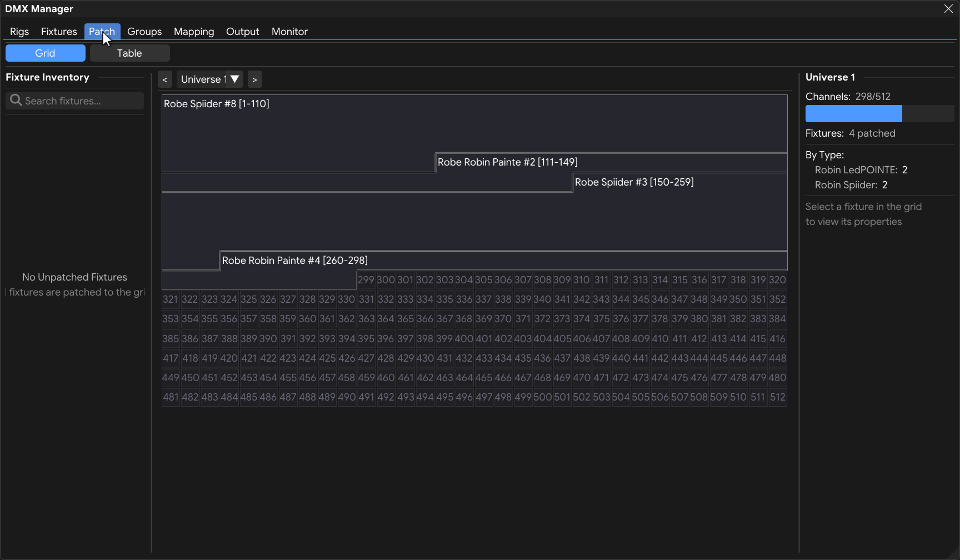
Task: Click channel cell 444
Action: tap(699, 358)
